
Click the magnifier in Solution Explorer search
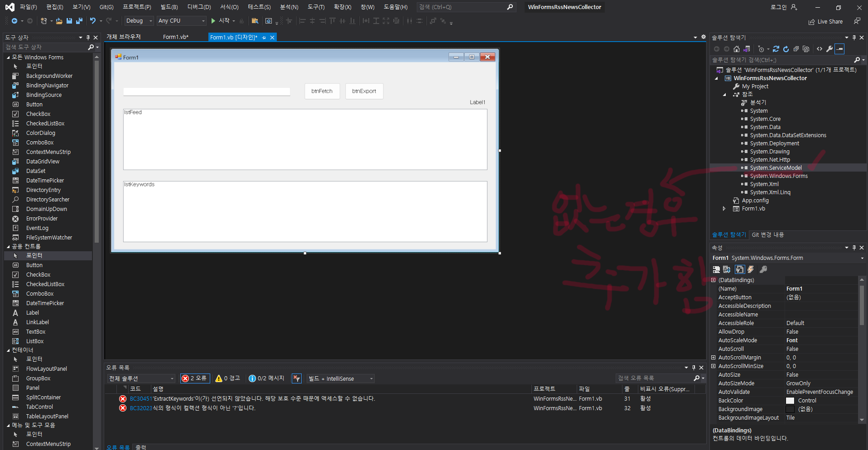coord(857,60)
